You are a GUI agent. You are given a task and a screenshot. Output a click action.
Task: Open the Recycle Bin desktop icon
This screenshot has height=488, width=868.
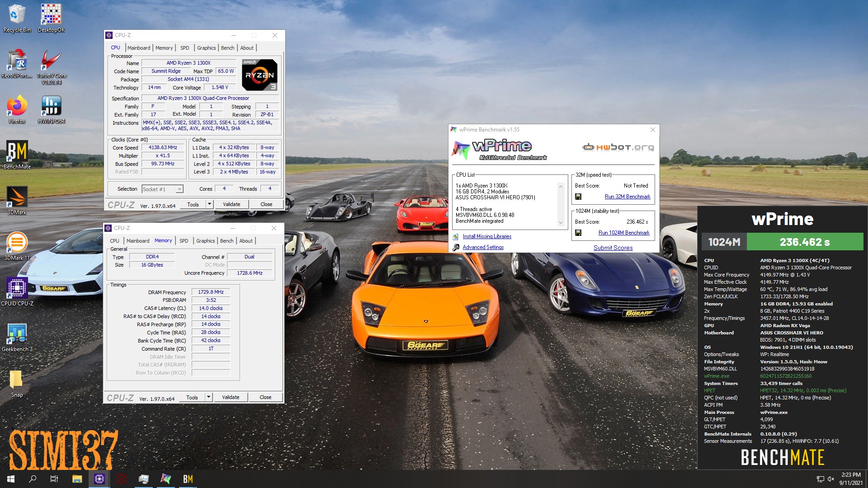point(17,18)
